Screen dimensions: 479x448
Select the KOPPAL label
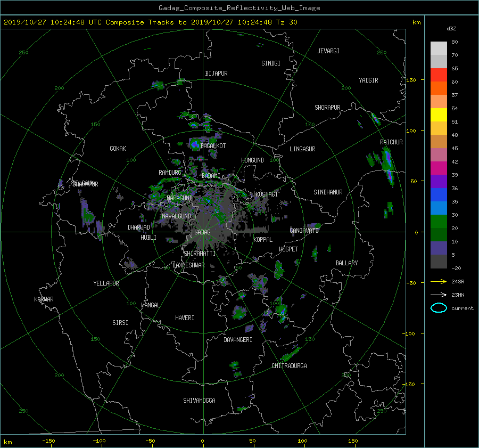(x=263, y=240)
